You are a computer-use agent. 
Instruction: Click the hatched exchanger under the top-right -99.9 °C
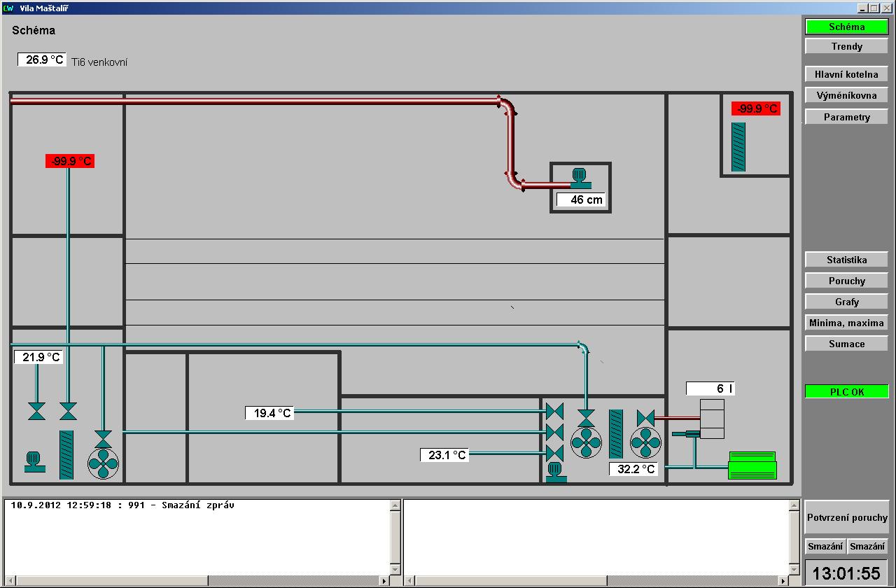click(x=738, y=147)
